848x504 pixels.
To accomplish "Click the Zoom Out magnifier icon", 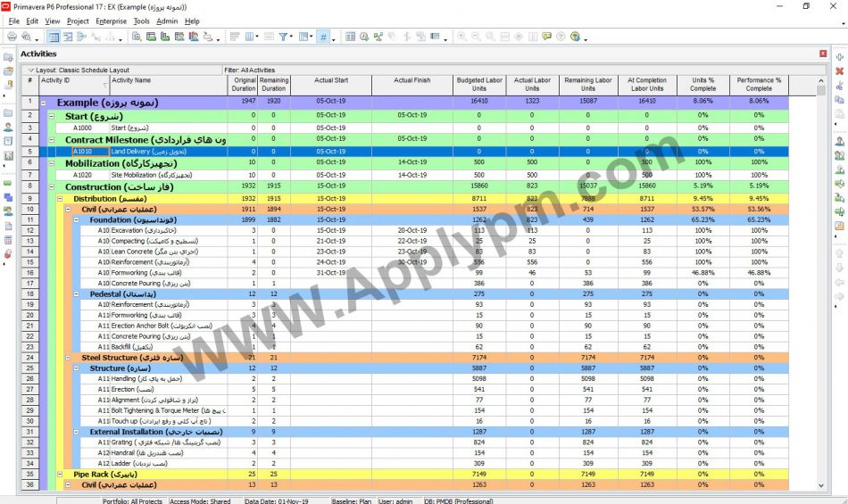I will pos(476,37).
